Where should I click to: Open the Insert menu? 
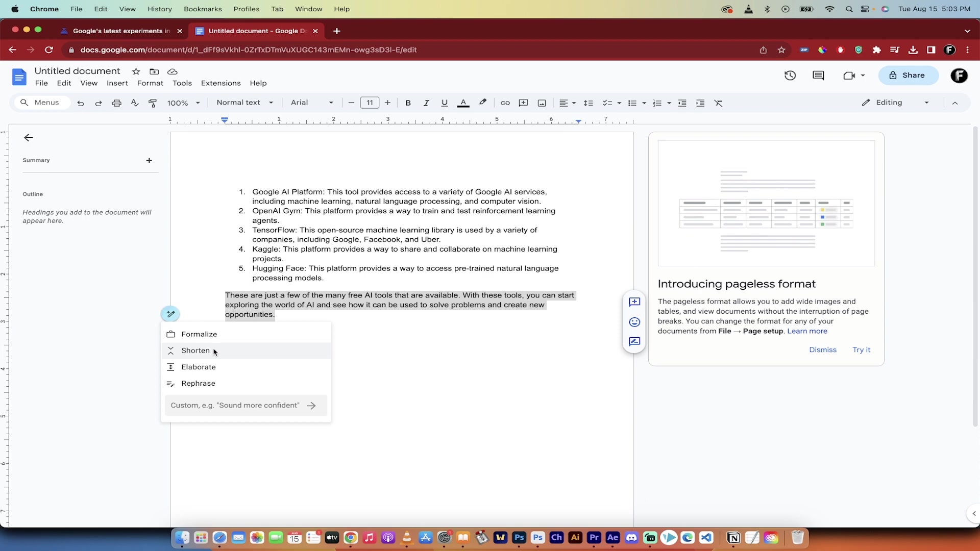click(x=117, y=83)
